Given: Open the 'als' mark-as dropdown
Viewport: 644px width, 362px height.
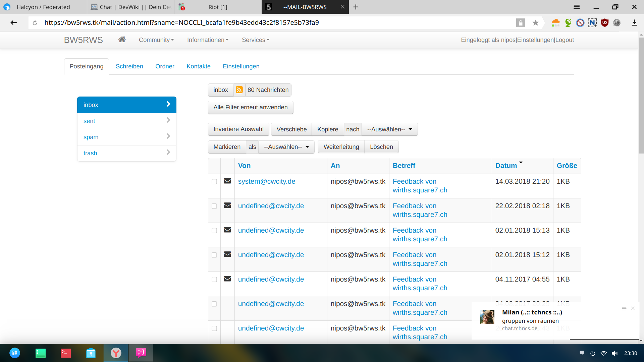Looking at the screenshot, I should coord(286,147).
